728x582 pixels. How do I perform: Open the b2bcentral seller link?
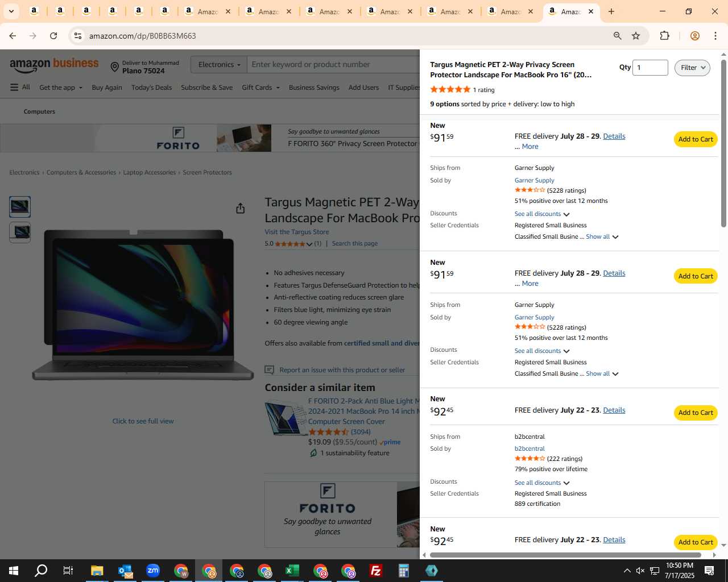(530, 449)
